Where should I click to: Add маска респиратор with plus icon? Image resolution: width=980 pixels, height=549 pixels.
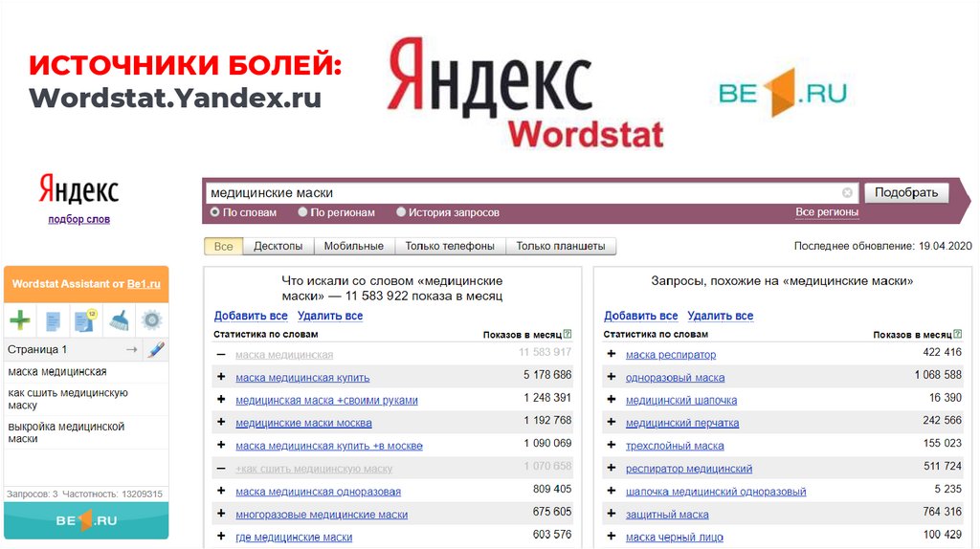612,354
